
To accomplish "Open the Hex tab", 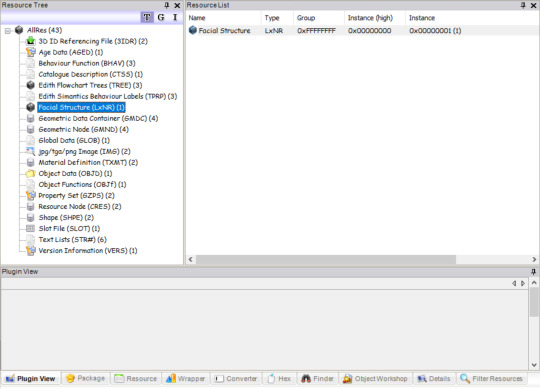I will point(279,379).
